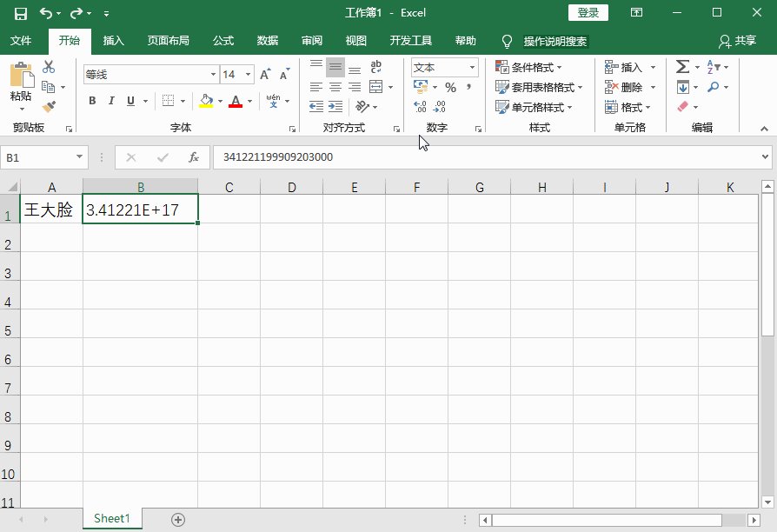The height and width of the screenshot is (532, 777).
Task: Click the Wrap Text icon
Action: (x=376, y=67)
